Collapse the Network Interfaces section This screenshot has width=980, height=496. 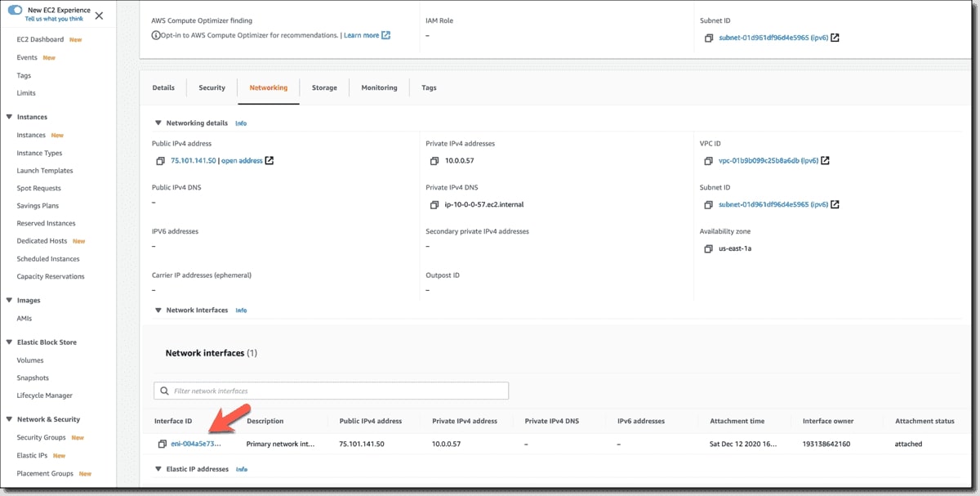point(158,310)
